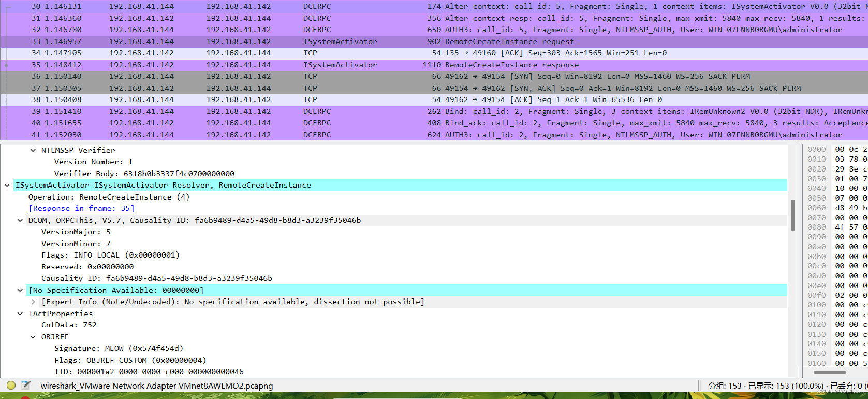Collapse the ISystemActivator Resolver section

[x=7, y=185]
